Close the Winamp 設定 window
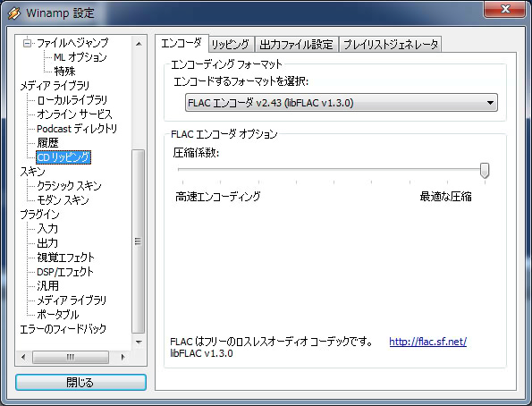Viewport: 532px width, 406px height. [x=505, y=9]
